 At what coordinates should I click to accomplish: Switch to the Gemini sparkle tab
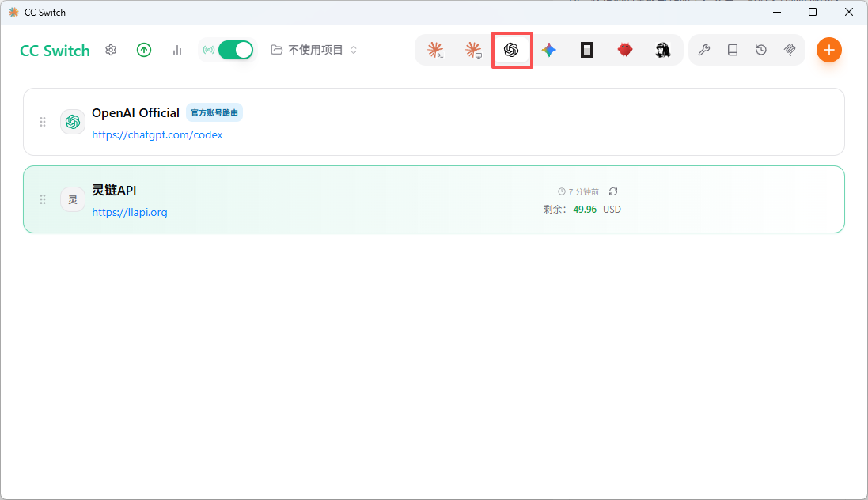click(549, 50)
